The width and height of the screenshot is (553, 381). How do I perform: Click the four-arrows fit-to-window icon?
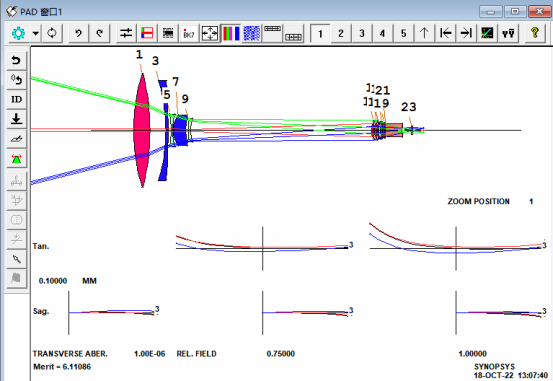pos(210,33)
